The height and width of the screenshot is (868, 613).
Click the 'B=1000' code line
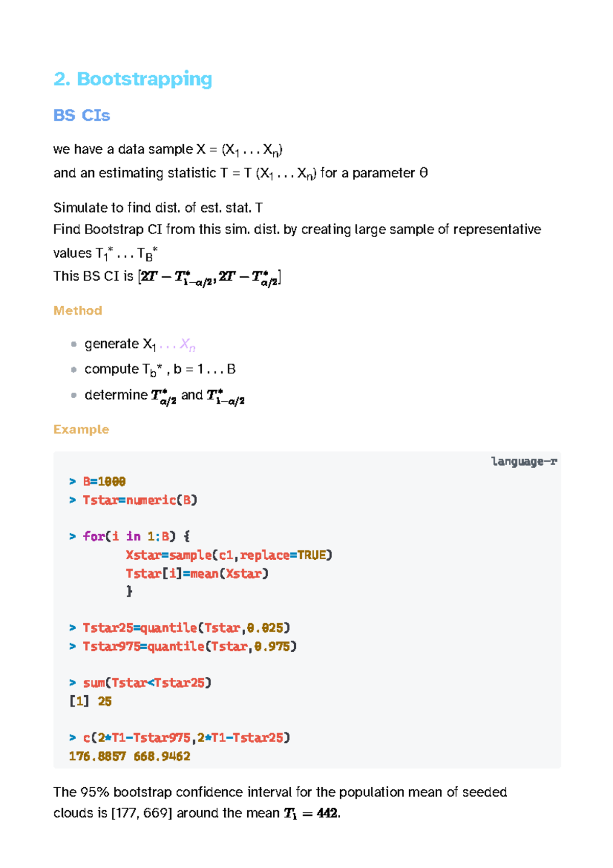click(x=98, y=482)
